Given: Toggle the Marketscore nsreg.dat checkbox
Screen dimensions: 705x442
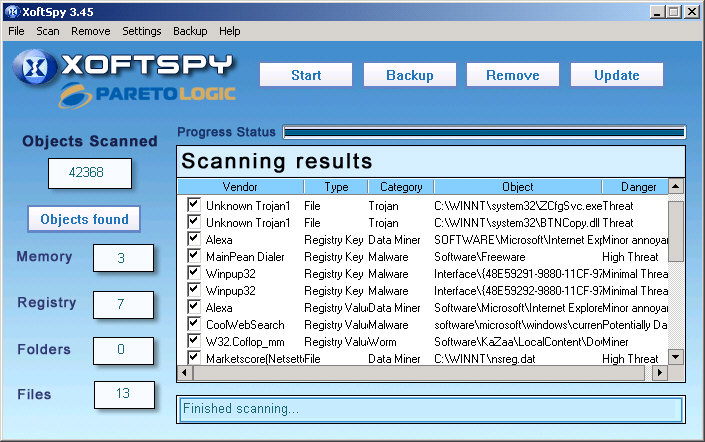Looking at the screenshot, I should (194, 357).
